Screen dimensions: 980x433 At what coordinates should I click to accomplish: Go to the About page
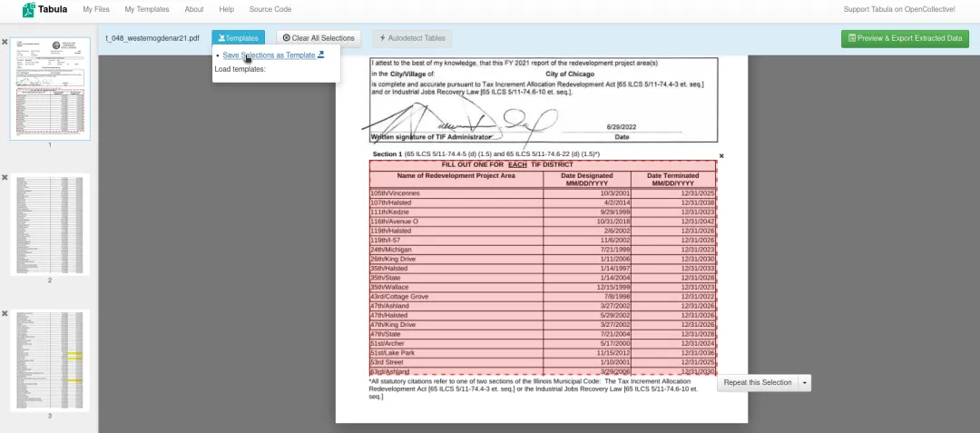coord(194,9)
